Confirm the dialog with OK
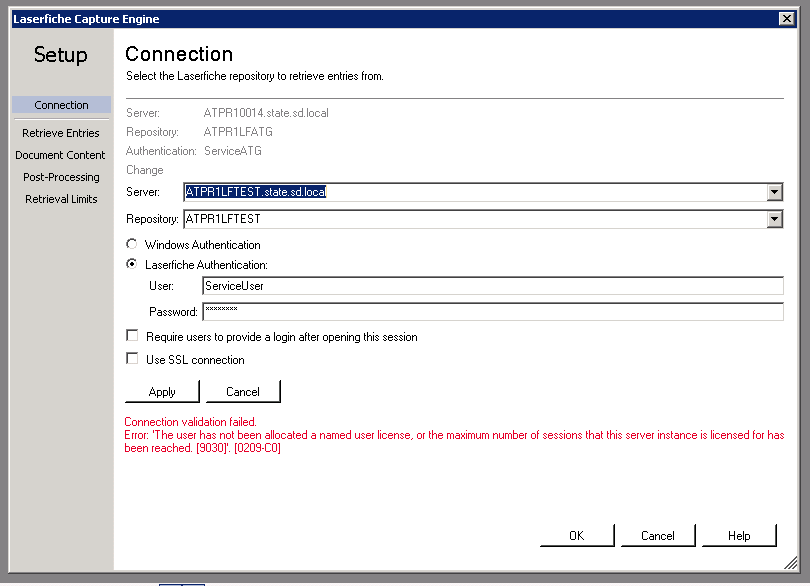Viewport: 810px width, 586px height. coord(577,535)
